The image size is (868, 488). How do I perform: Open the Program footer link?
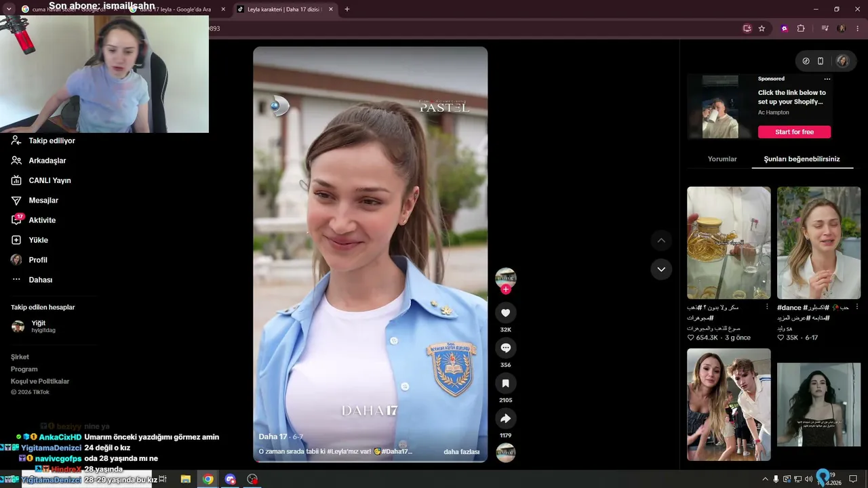[x=24, y=369]
